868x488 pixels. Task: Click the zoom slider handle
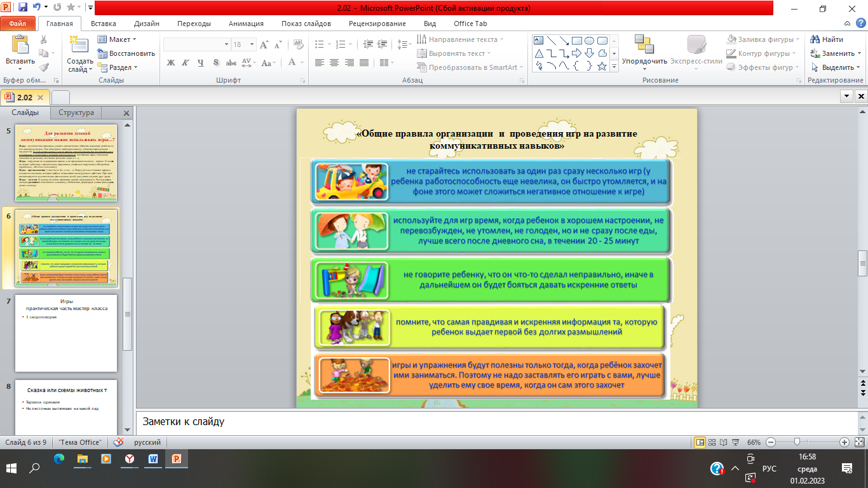pos(797,442)
